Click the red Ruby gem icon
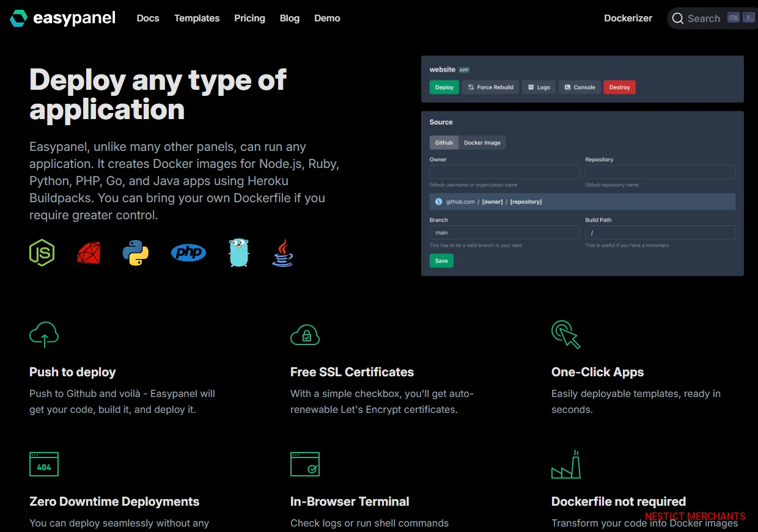 (x=89, y=252)
